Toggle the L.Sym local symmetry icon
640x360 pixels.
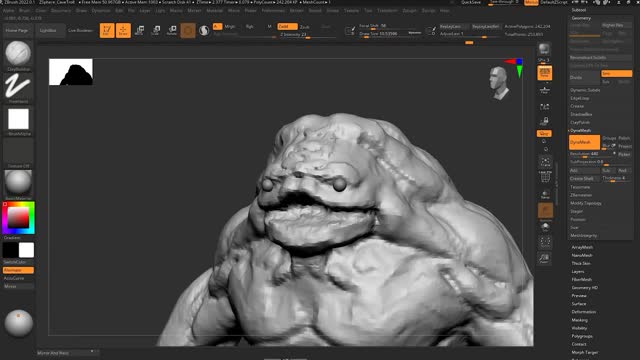coord(544,107)
